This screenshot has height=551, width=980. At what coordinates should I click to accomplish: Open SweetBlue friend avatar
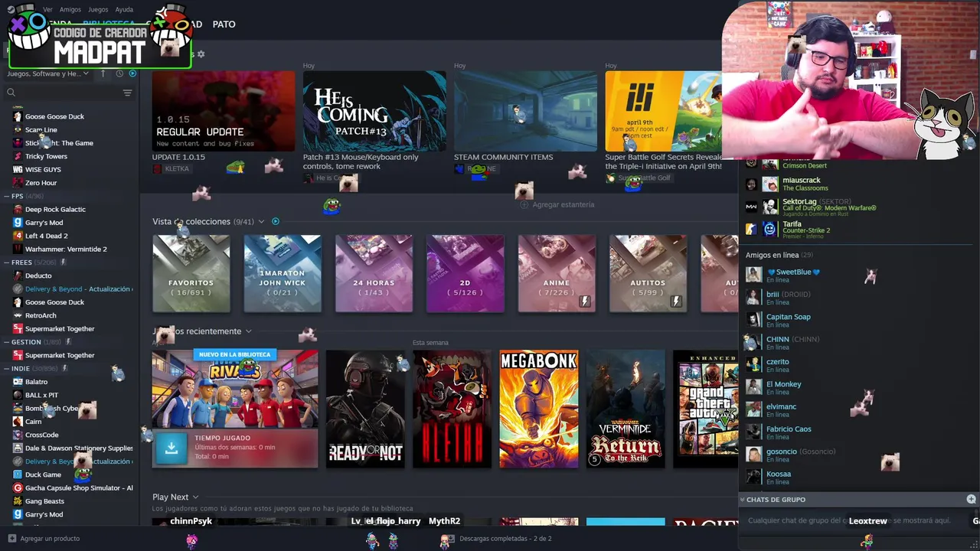(x=754, y=275)
